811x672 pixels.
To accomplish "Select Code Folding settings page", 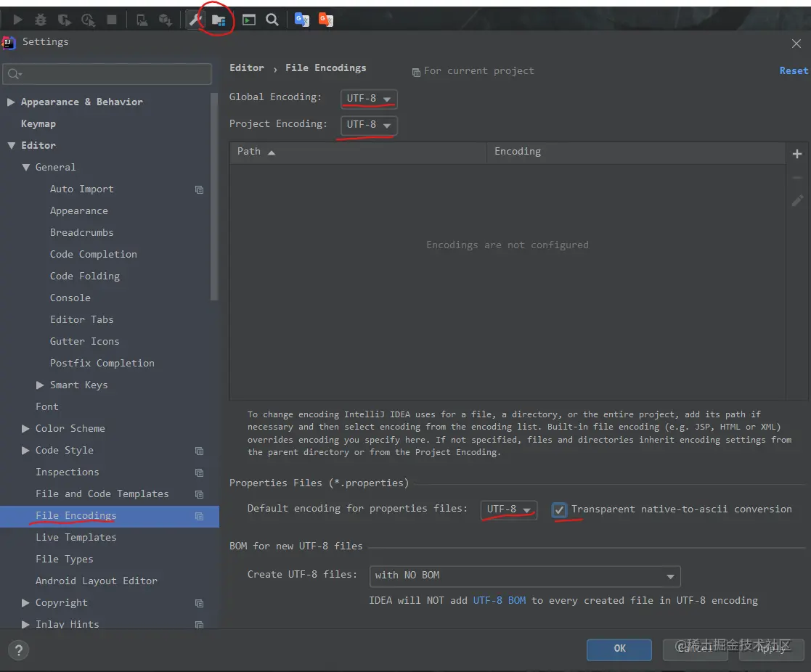I will [85, 276].
